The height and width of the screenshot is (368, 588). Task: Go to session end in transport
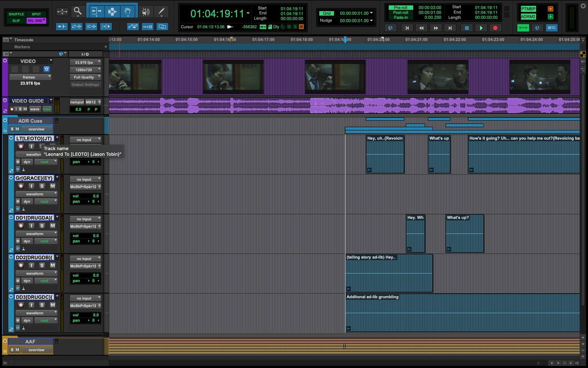[x=450, y=28]
